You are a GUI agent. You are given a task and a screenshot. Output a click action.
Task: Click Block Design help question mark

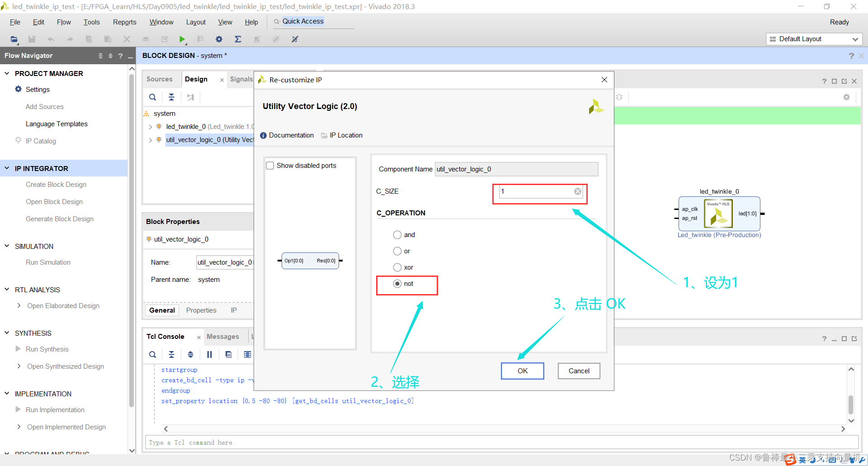pyautogui.click(x=851, y=56)
